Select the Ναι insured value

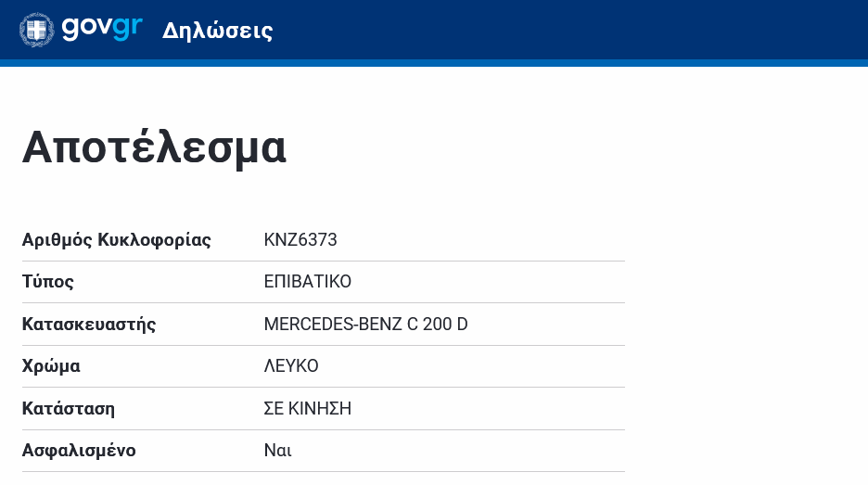278,451
